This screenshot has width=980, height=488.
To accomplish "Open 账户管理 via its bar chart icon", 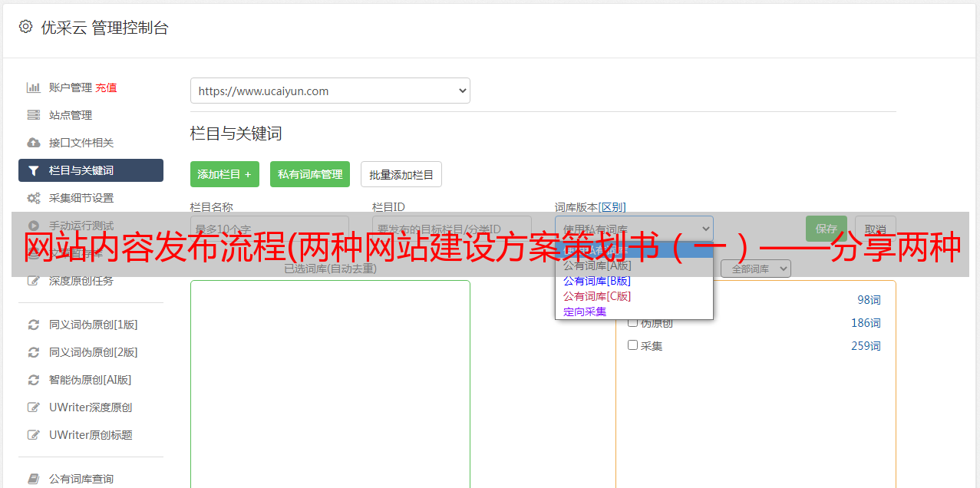I will 33,87.
